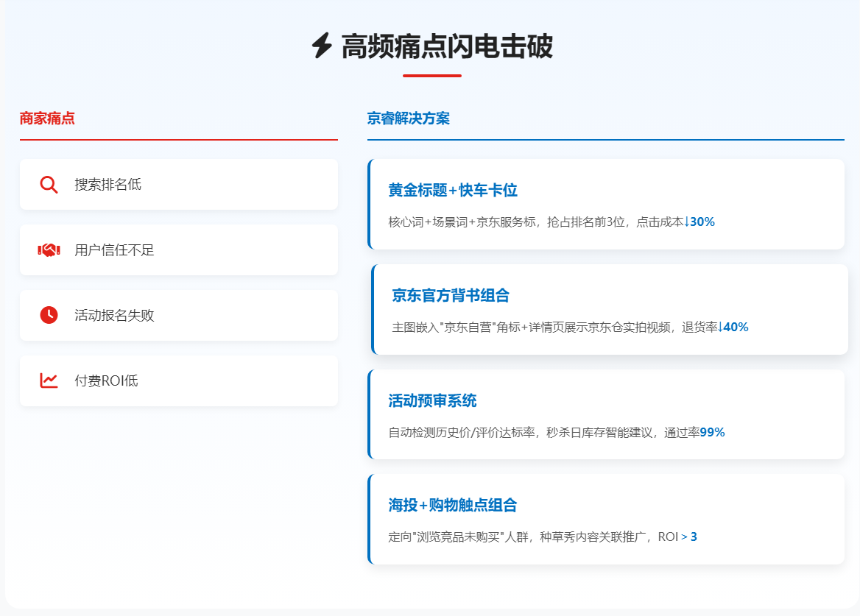The width and height of the screenshot is (860, 616).
Task: Click the 高频痛点闪电击破 main title
Action: (x=446, y=47)
